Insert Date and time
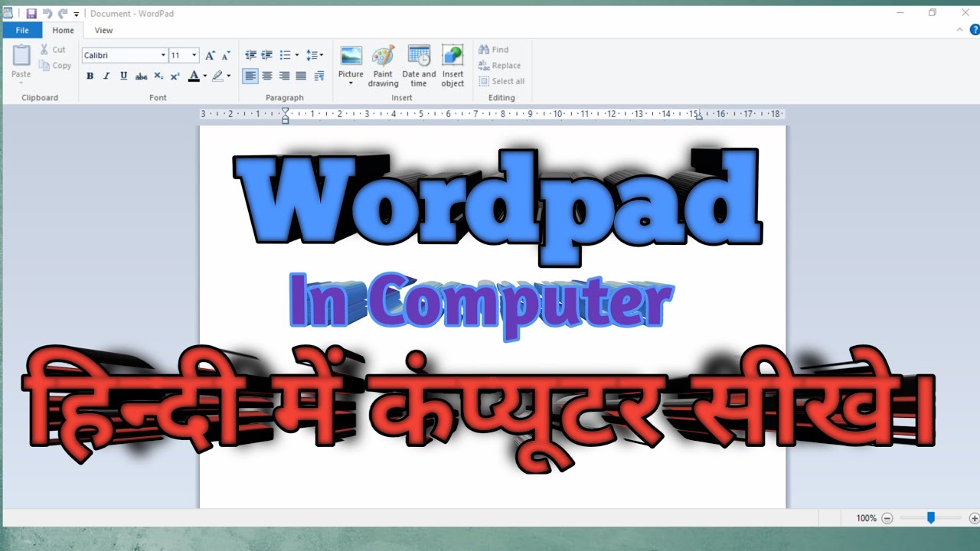Viewport: 980px width, 551px height. pyautogui.click(x=419, y=66)
